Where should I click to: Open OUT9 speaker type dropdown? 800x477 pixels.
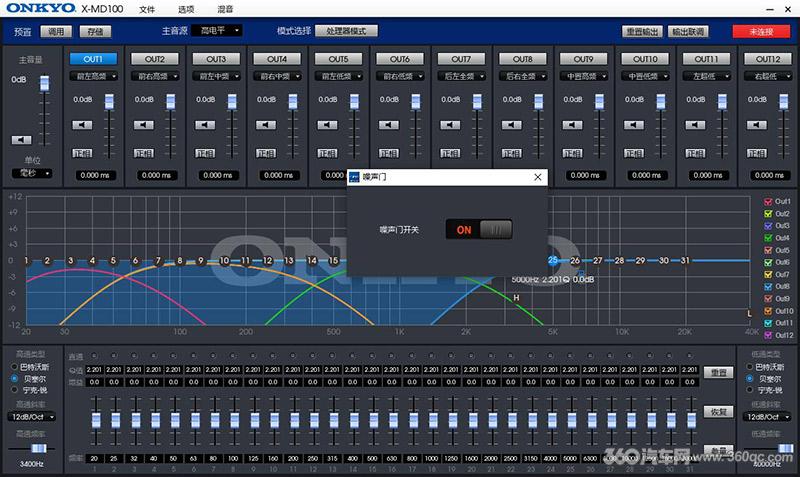click(x=584, y=77)
